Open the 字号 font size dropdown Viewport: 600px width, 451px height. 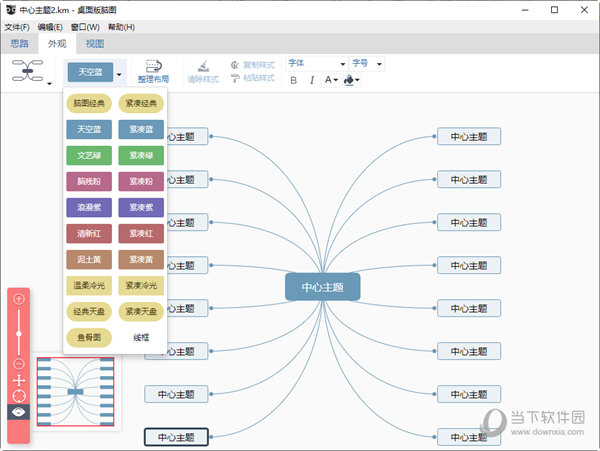(x=367, y=64)
